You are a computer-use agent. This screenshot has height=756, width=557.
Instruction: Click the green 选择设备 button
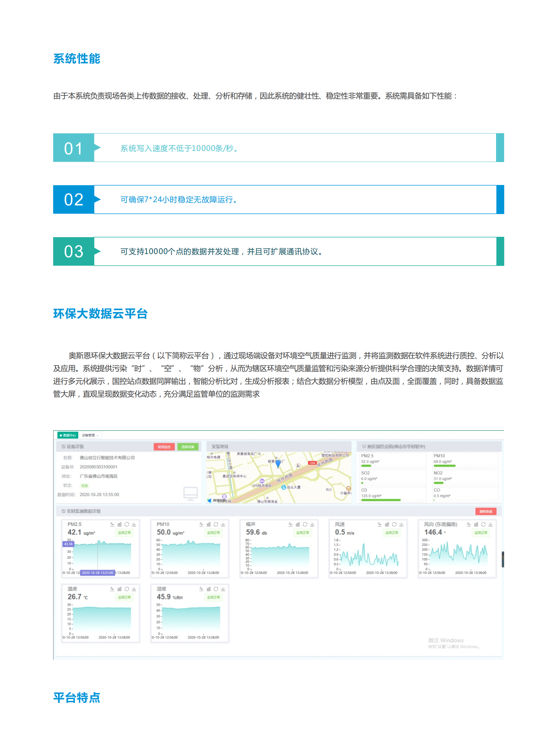[188, 447]
